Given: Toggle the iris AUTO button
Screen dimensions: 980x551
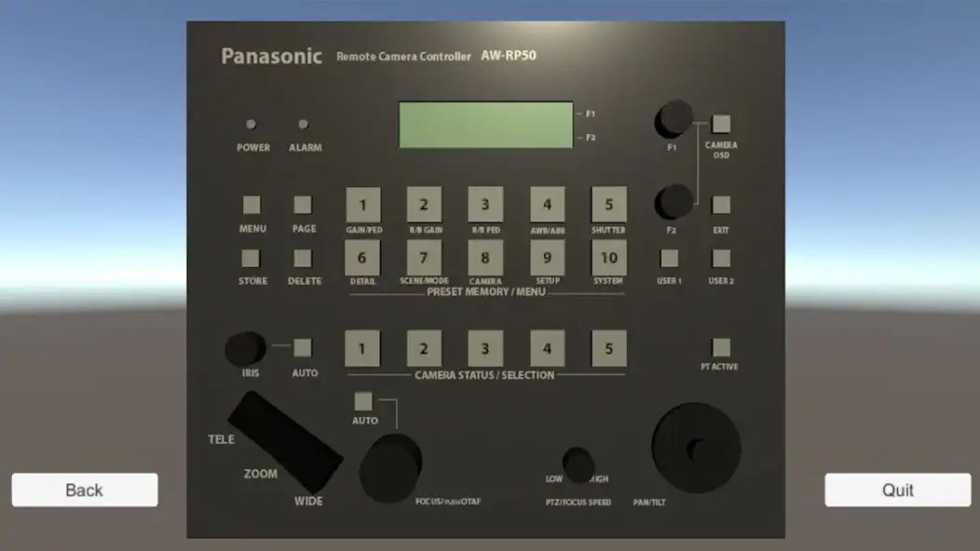Looking at the screenshot, I should (303, 348).
